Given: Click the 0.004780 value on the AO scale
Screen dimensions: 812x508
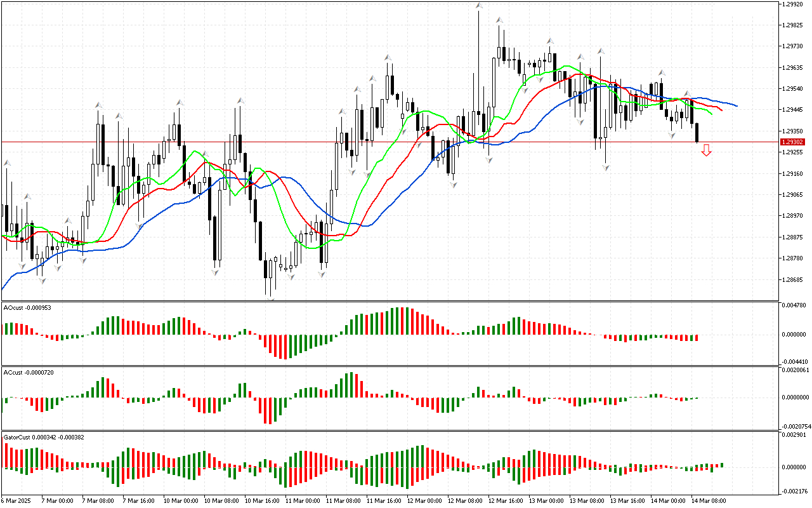Looking at the screenshot, I should point(794,306).
